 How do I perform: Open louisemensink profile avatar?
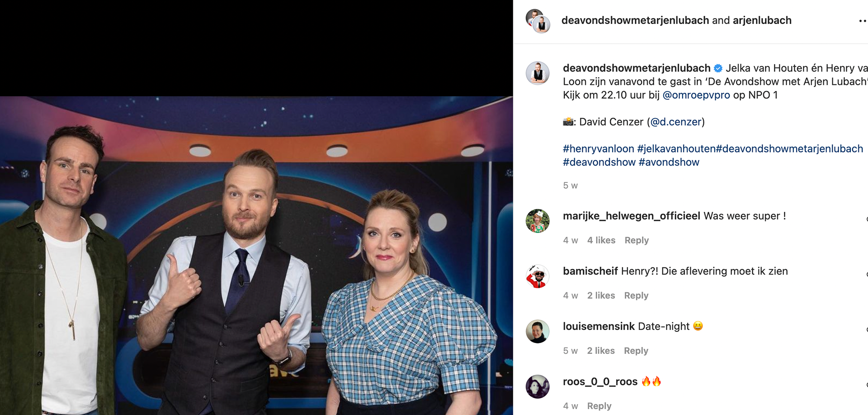(538, 331)
